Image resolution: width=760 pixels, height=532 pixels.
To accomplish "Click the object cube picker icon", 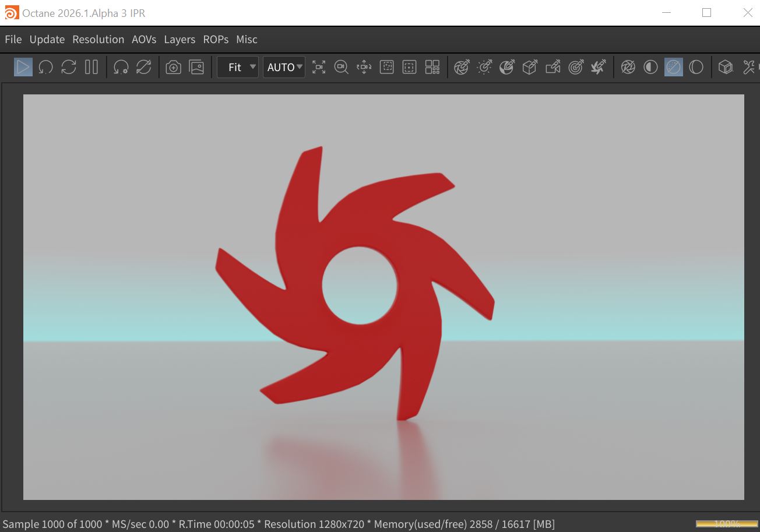I will 530,68.
